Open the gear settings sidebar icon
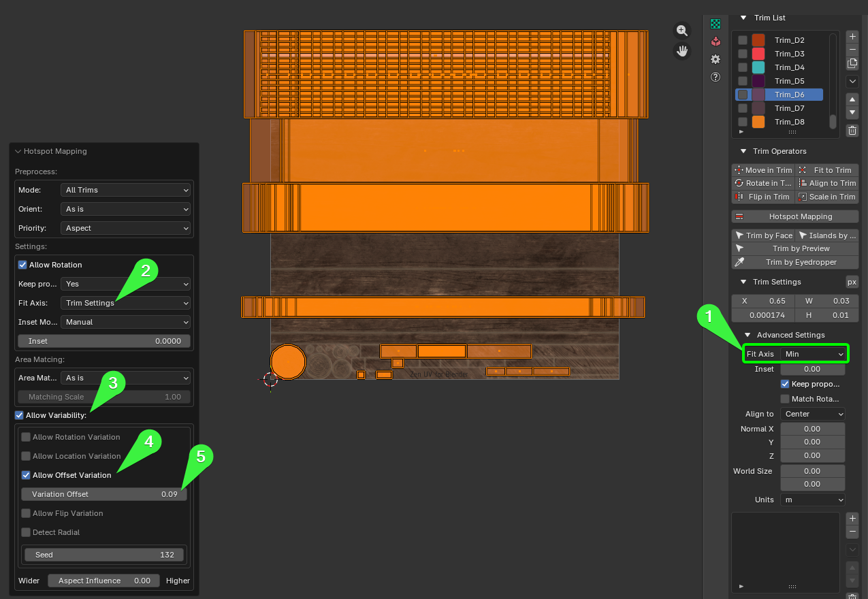The width and height of the screenshot is (868, 599). pos(716,59)
